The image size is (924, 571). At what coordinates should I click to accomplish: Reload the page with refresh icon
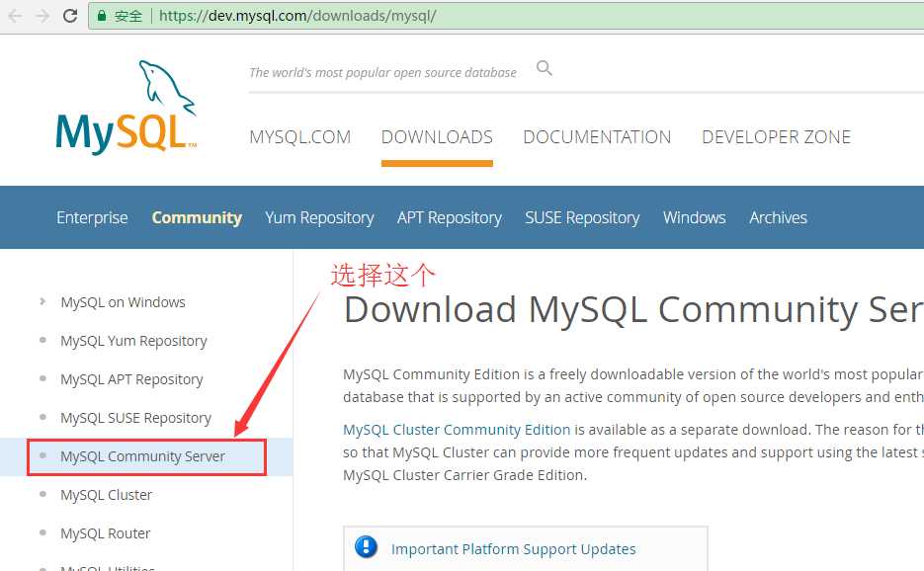[70, 16]
